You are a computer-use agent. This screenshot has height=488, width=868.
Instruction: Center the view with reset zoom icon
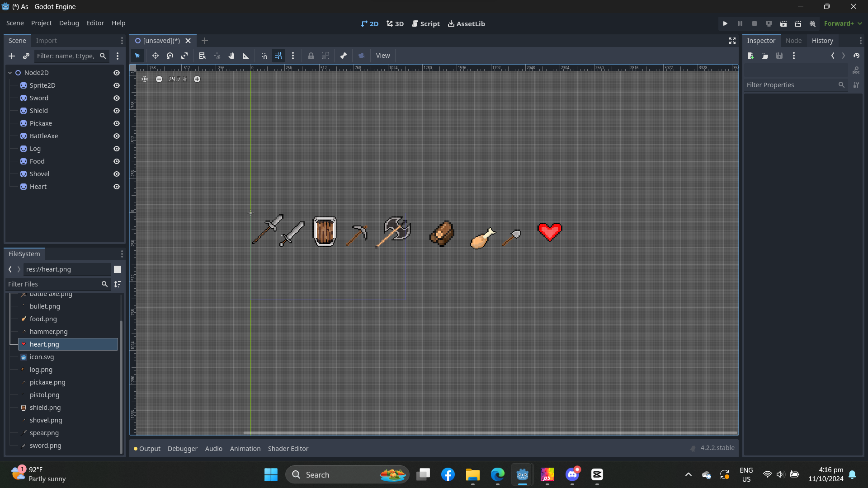tap(145, 79)
